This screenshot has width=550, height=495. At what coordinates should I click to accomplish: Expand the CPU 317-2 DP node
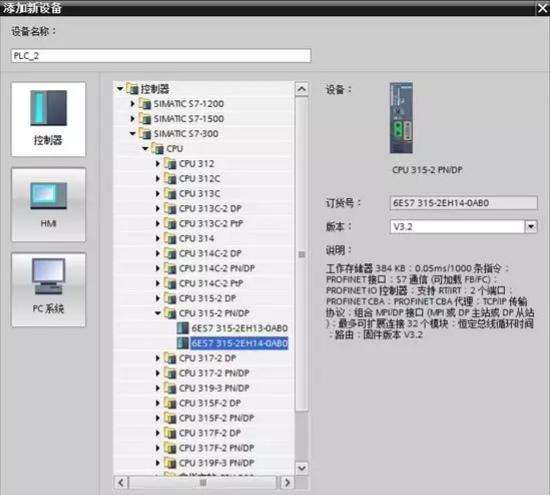pos(158,358)
